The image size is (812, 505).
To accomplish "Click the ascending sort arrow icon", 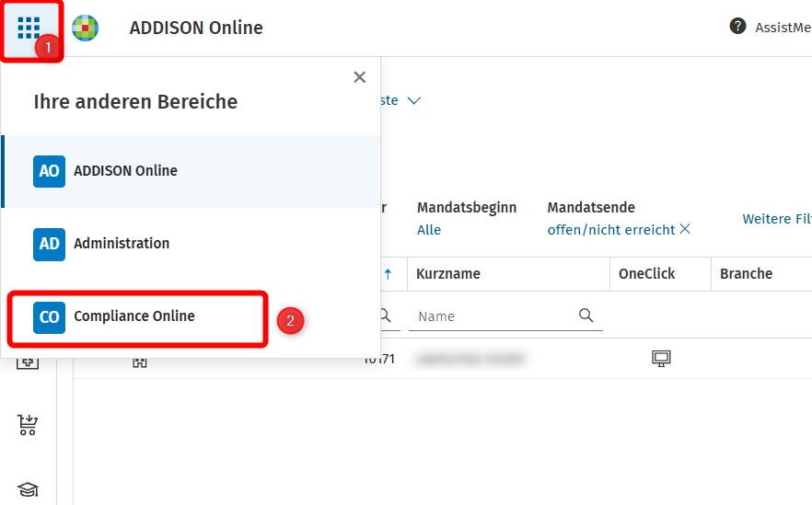I will click(388, 274).
